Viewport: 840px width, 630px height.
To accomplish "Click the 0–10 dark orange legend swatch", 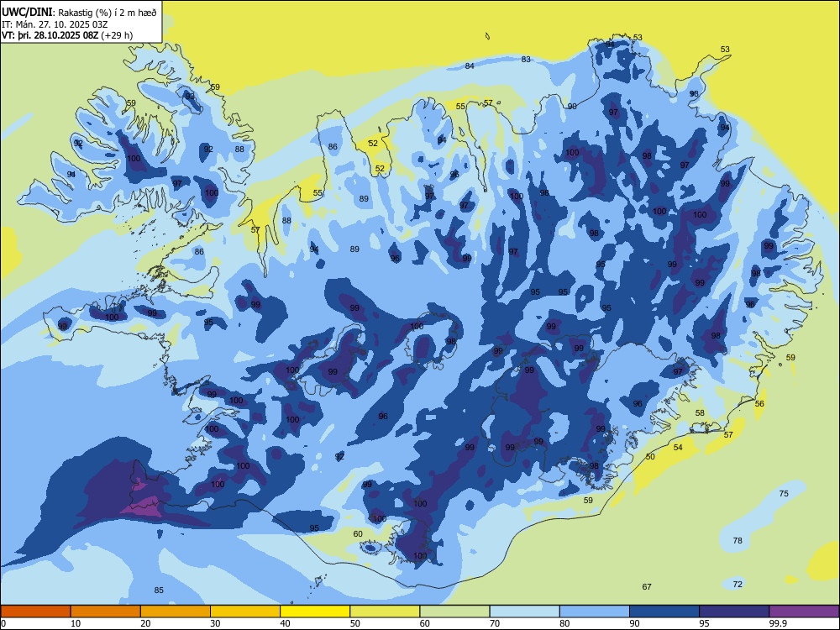I will coord(35,612).
